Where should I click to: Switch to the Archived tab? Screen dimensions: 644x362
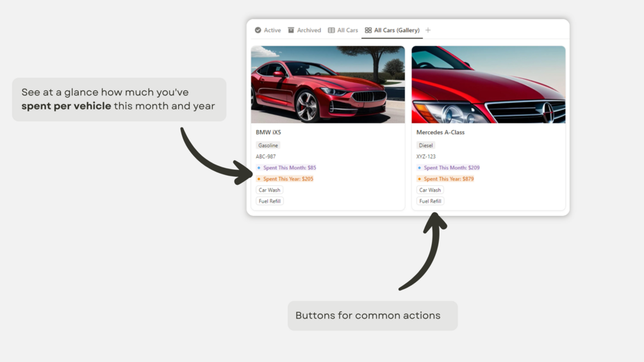[x=304, y=30]
